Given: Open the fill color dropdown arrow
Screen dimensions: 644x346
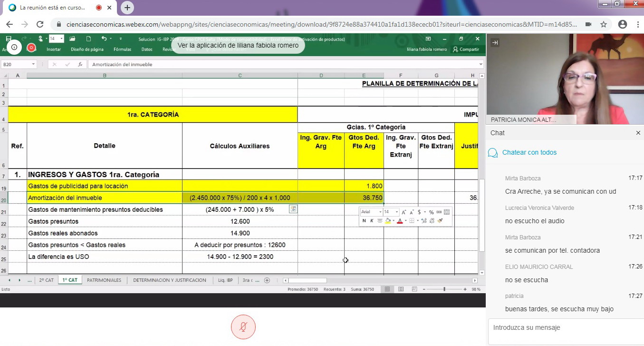Looking at the screenshot, I should click(x=394, y=221).
